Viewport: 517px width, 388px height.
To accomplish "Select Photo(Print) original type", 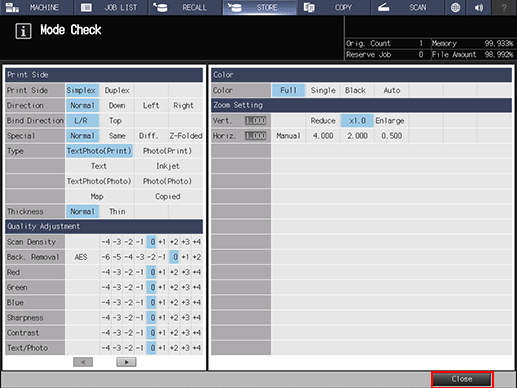I will [168, 151].
